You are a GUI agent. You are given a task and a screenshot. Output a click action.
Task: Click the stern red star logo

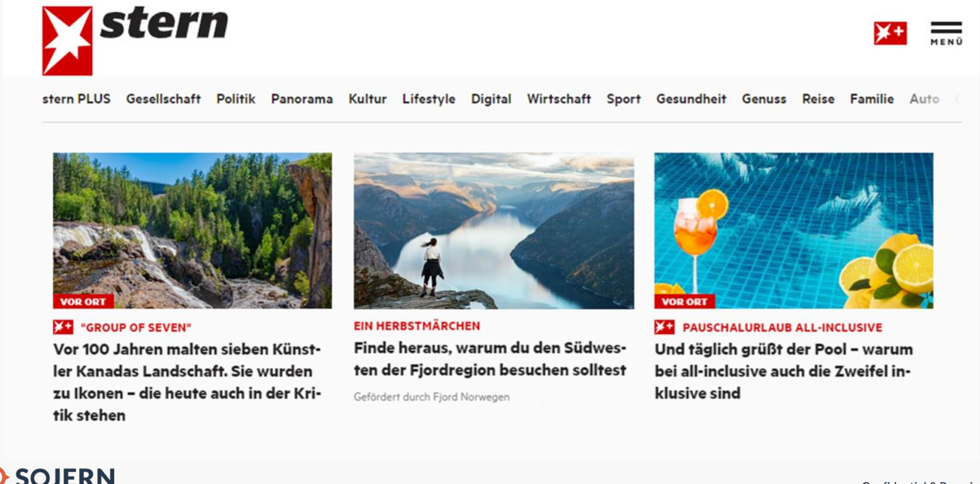[67, 40]
